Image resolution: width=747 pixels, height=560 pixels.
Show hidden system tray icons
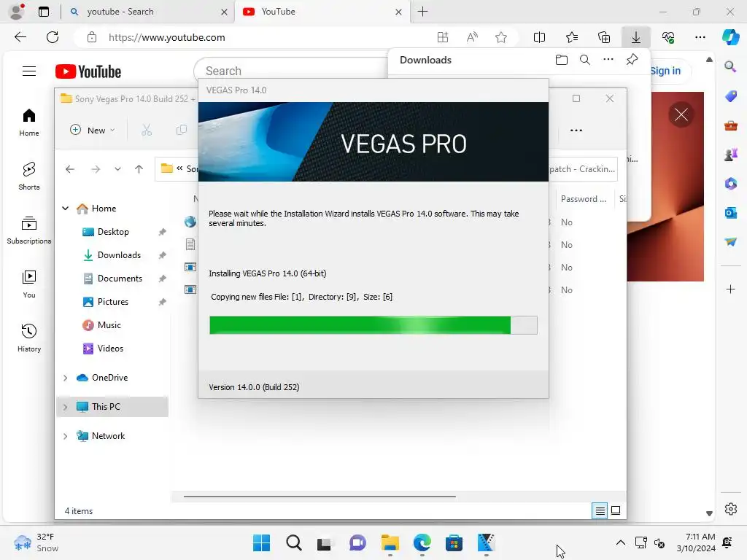click(620, 542)
